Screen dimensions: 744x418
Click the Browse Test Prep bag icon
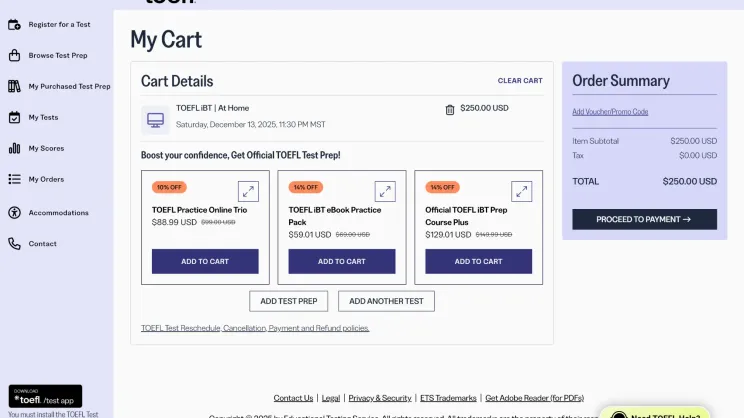pyautogui.click(x=14, y=55)
